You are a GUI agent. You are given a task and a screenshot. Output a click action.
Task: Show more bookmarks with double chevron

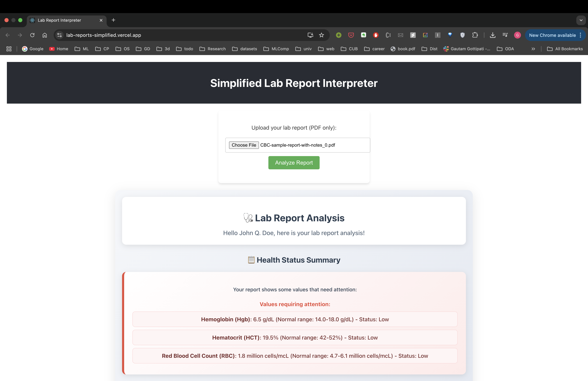[x=533, y=49]
